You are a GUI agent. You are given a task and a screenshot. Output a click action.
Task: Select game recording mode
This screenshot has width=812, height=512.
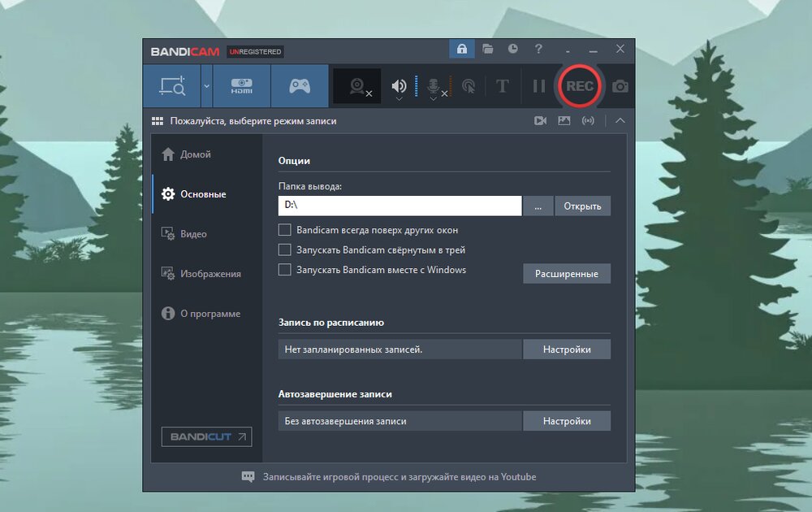[x=300, y=86]
